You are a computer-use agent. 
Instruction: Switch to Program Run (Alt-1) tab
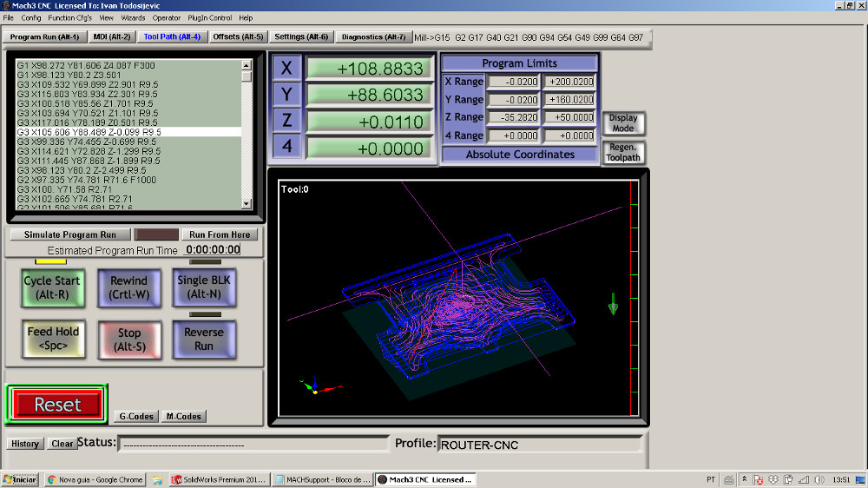coord(44,37)
